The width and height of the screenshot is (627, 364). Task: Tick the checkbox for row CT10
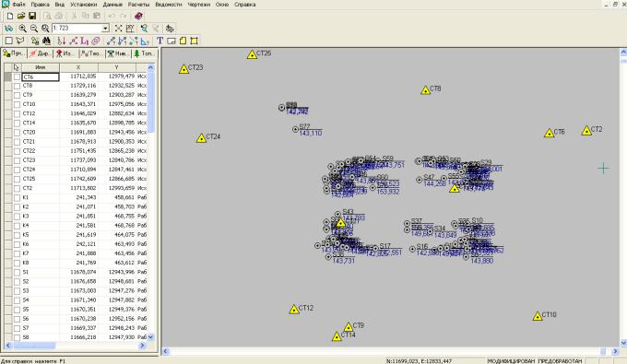pos(17,104)
